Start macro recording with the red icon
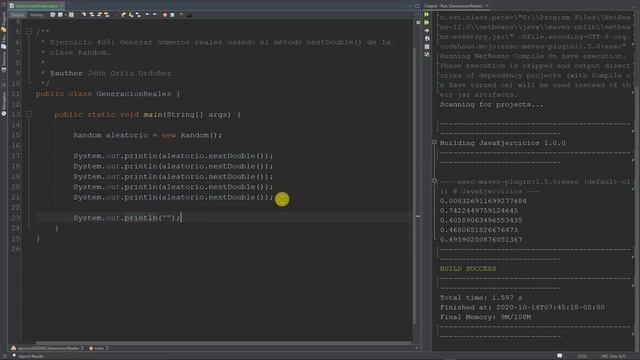This screenshot has height=360, width=640. point(165,15)
